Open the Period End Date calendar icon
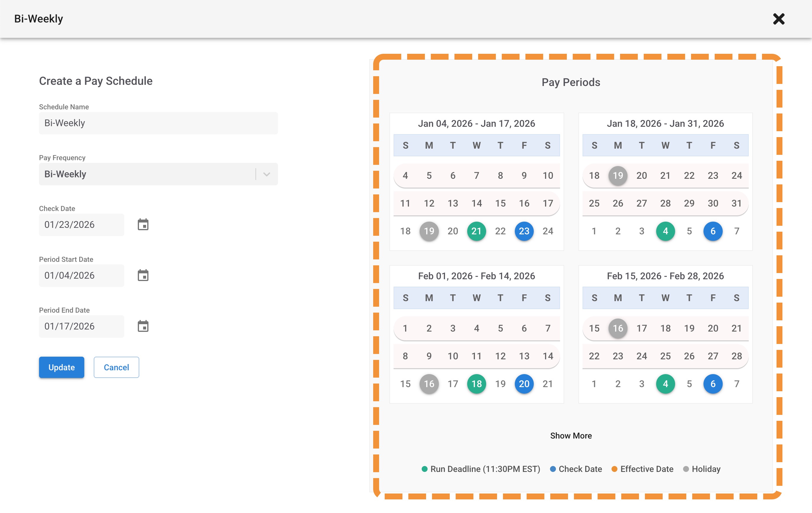This screenshot has height=513, width=812. (143, 326)
